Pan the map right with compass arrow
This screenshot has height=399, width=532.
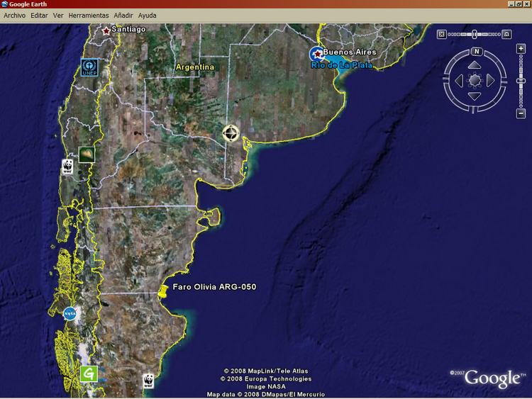[490, 81]
